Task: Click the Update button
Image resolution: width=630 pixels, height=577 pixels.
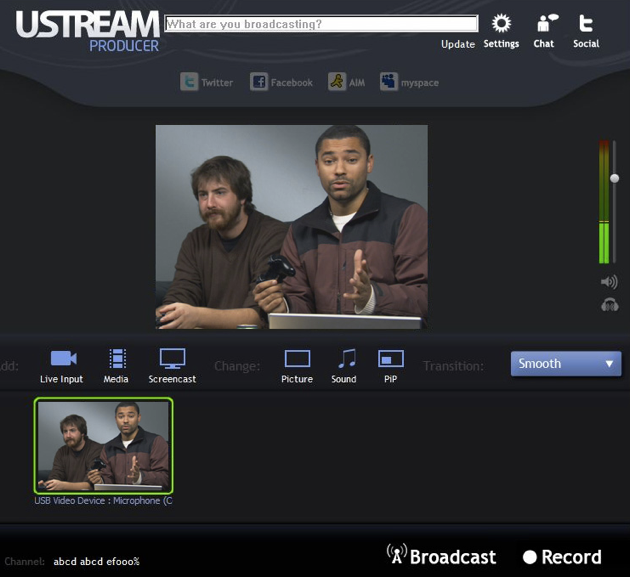Action: click(458, 44)
